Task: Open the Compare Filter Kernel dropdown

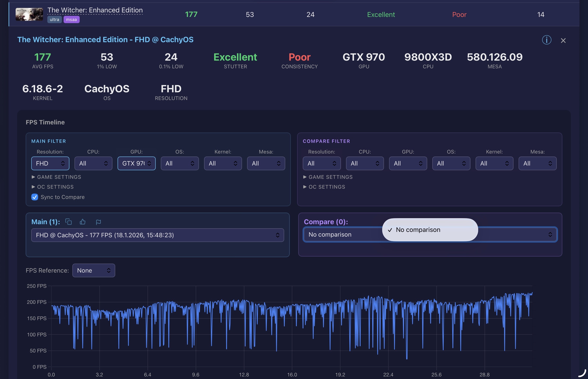Action: tap(494, 163)
